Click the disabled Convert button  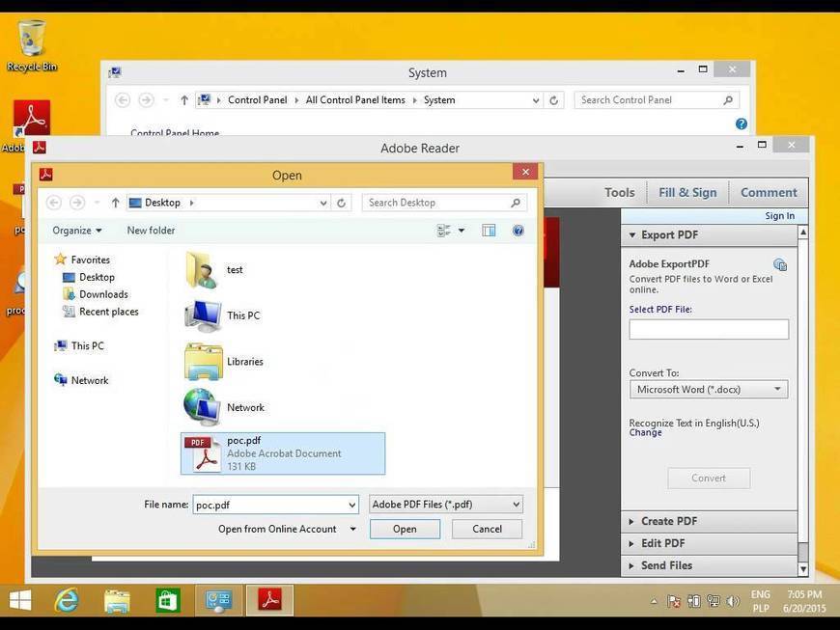[x=709, y=478]
